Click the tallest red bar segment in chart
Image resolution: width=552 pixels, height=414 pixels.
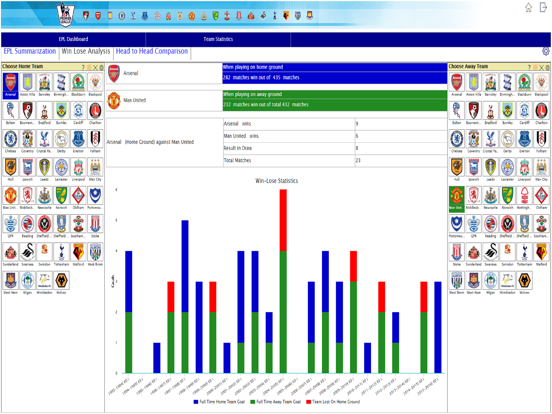283,220
